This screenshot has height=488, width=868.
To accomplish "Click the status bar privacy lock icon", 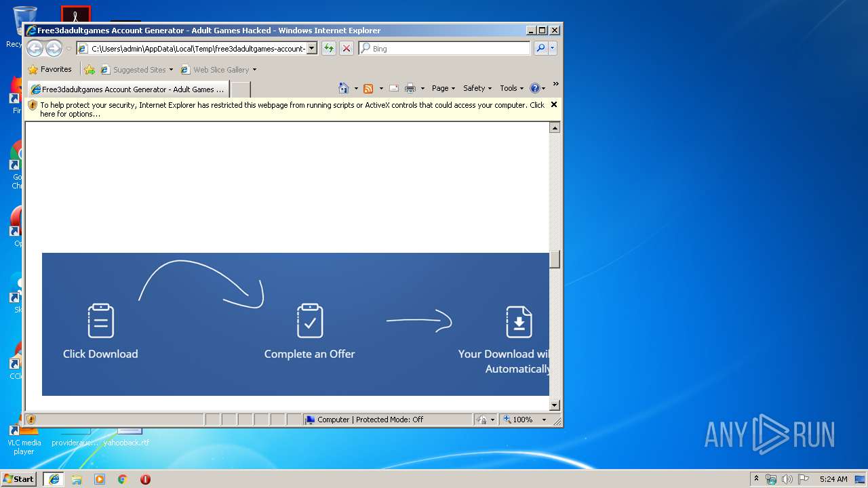I will coord(481,420).
